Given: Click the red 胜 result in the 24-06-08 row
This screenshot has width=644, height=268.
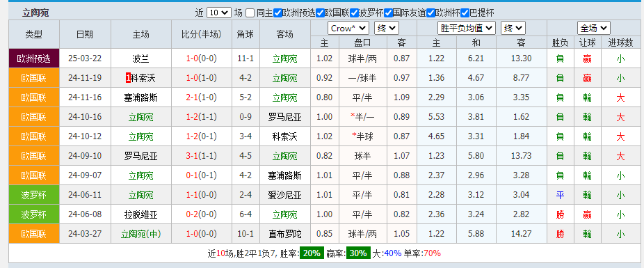Looking at the screenshot, I should (x=560, y=214).
